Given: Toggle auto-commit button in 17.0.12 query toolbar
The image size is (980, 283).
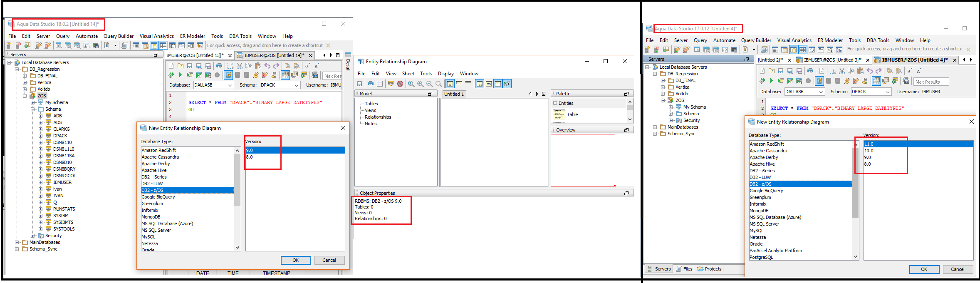Looking at the screenshot, I should click(819, 81).
